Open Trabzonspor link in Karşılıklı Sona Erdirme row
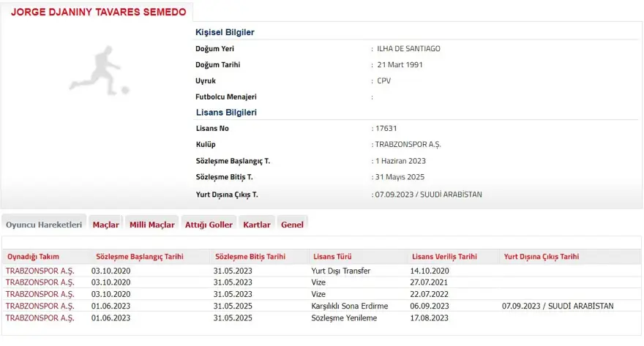Image resolution: width=644 pixels, height=346 pixels. tap(40, 306)
